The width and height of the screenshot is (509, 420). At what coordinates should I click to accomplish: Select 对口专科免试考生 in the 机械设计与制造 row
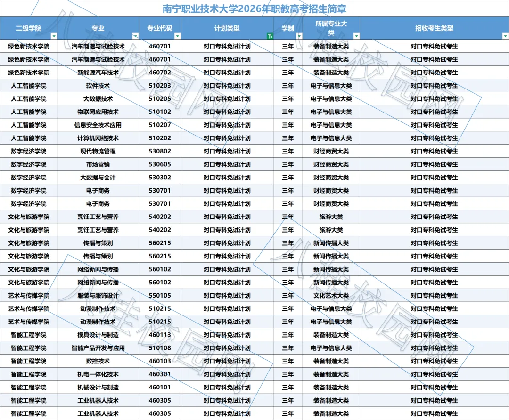click(434, 388)
